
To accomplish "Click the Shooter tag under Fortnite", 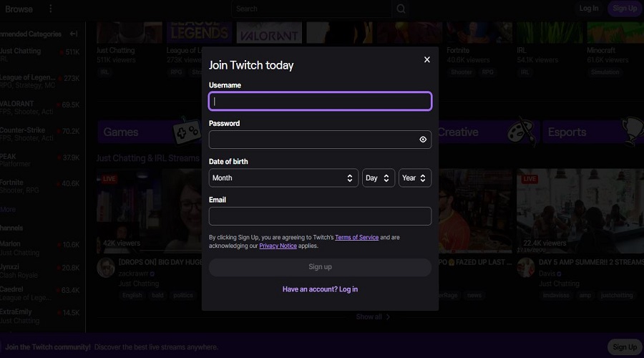I will pos(462,72).
